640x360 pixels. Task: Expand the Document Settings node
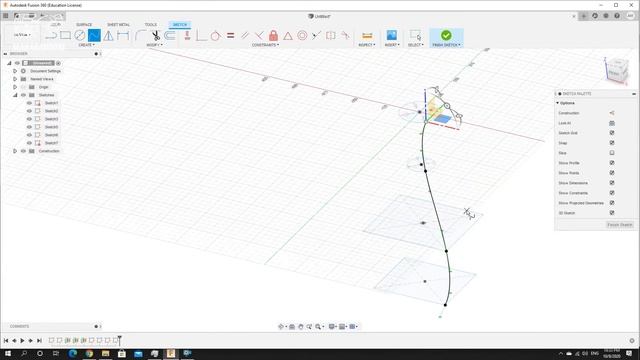click(x=15, y=71)
